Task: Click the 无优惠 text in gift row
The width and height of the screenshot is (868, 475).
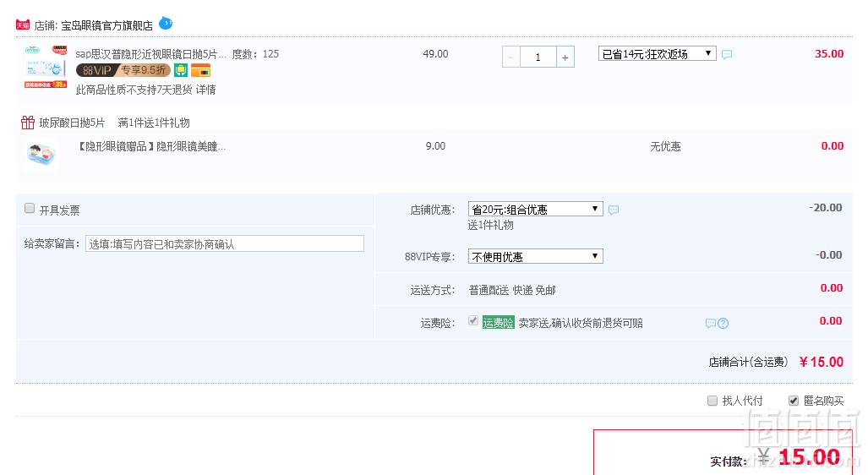Action: (665, 147)
